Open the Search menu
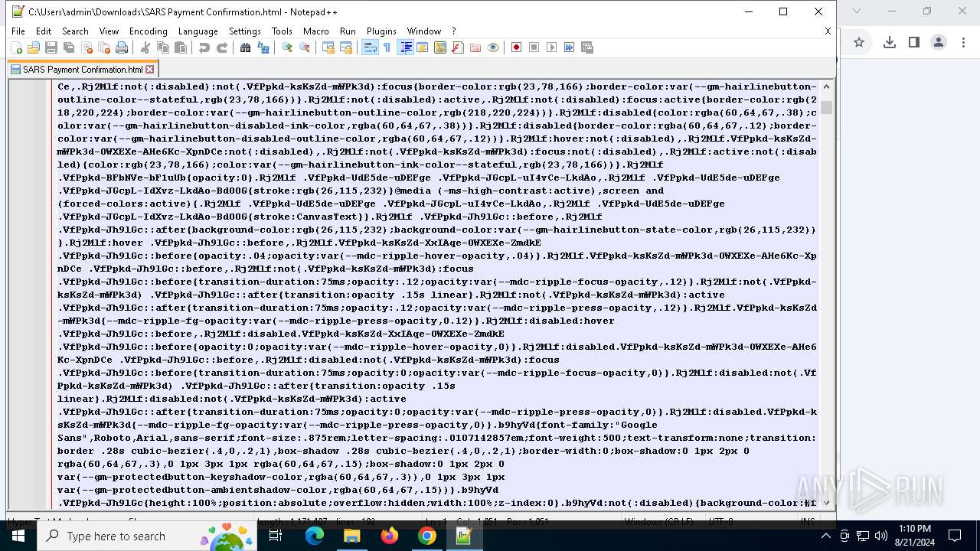Screen dimensions: 980x551 75,31
